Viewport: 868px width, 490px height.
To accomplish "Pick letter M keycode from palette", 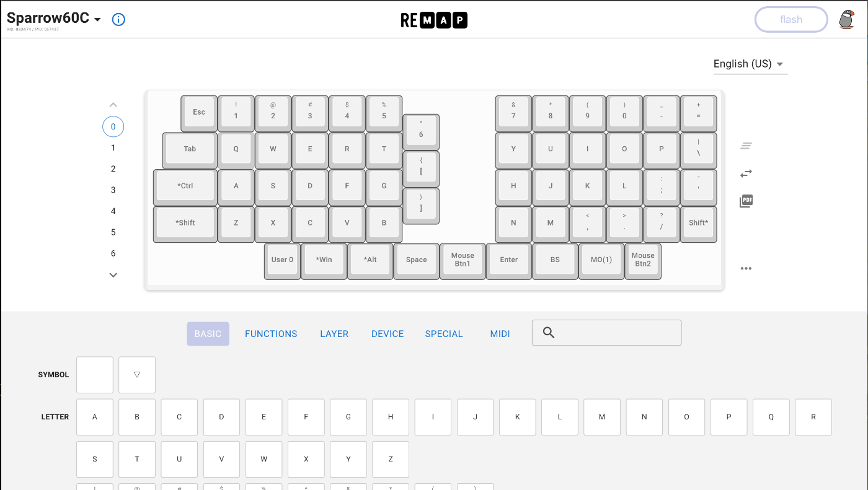I will click(602, 417).
